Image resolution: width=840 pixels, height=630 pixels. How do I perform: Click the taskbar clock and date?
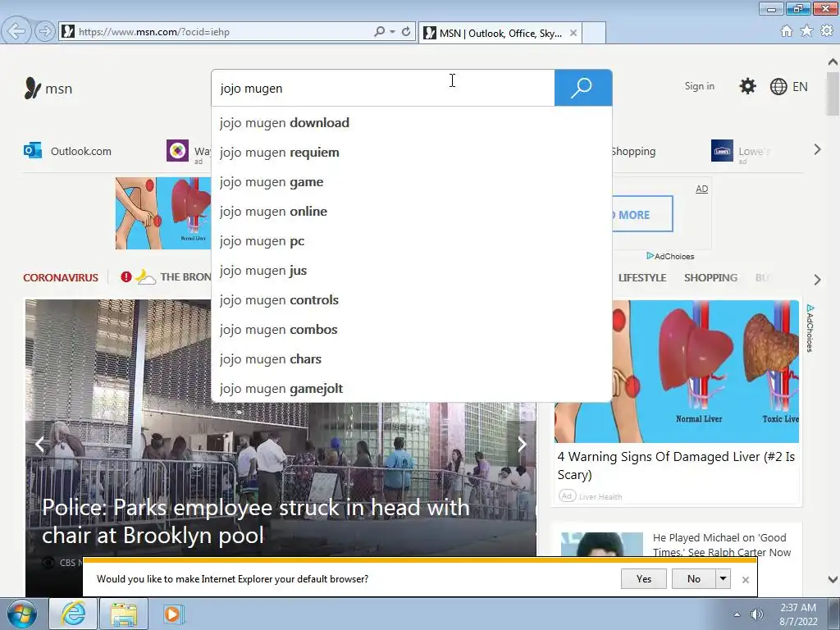pyautogui.click(x=798, y=614)
